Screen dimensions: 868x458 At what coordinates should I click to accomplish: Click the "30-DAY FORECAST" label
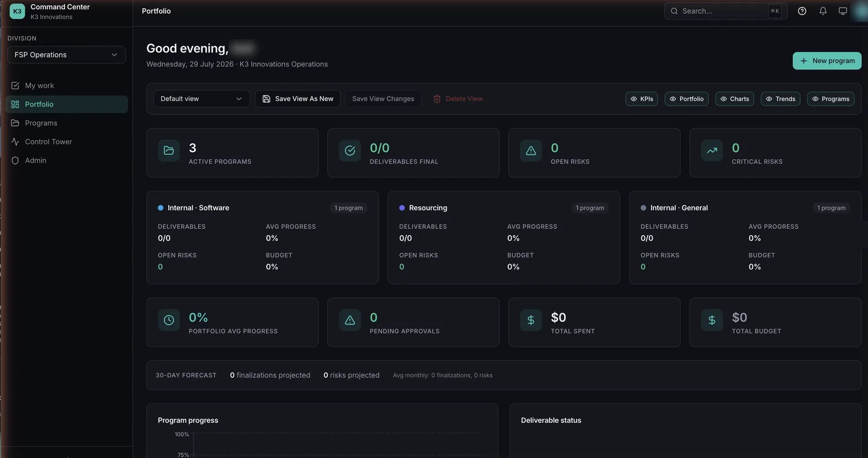click(x=186, y=375)
